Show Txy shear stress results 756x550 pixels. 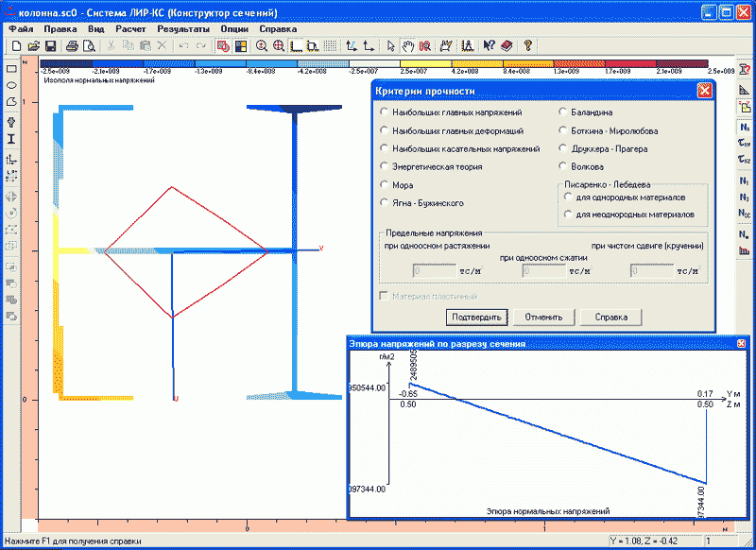click(745, 144)
